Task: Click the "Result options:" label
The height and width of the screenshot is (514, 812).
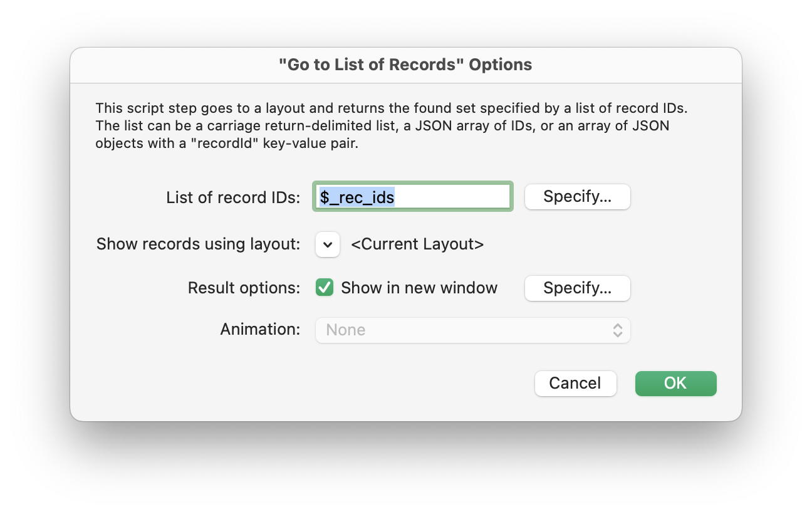Action: (244, 288)
